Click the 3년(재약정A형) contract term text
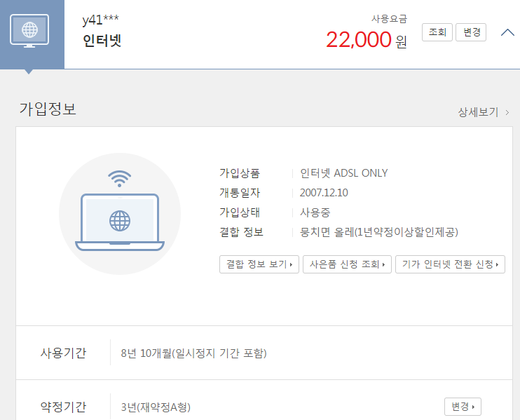Image resolution: width=520 pixels, height=420 pixels. [x=156, y=407]
